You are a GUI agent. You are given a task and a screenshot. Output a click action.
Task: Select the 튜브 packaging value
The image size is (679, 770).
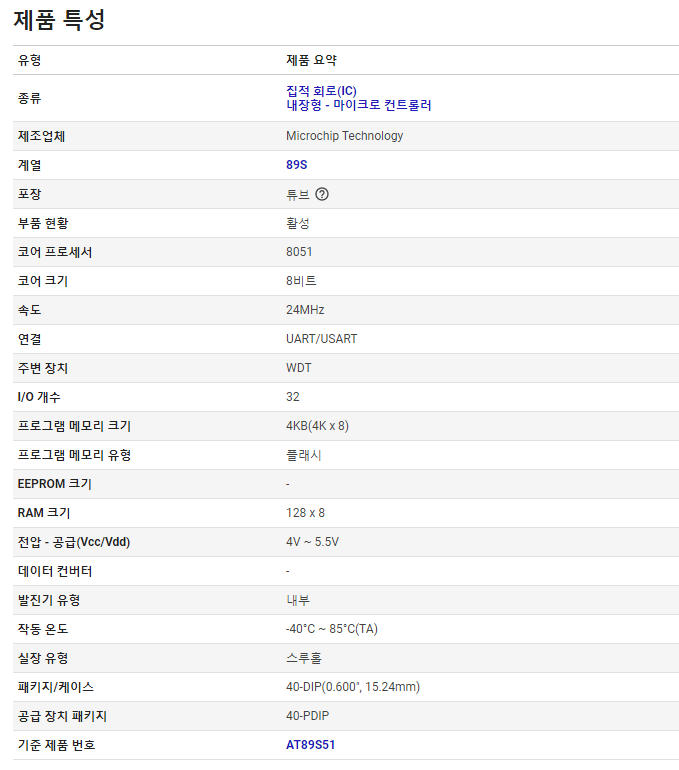298,194
